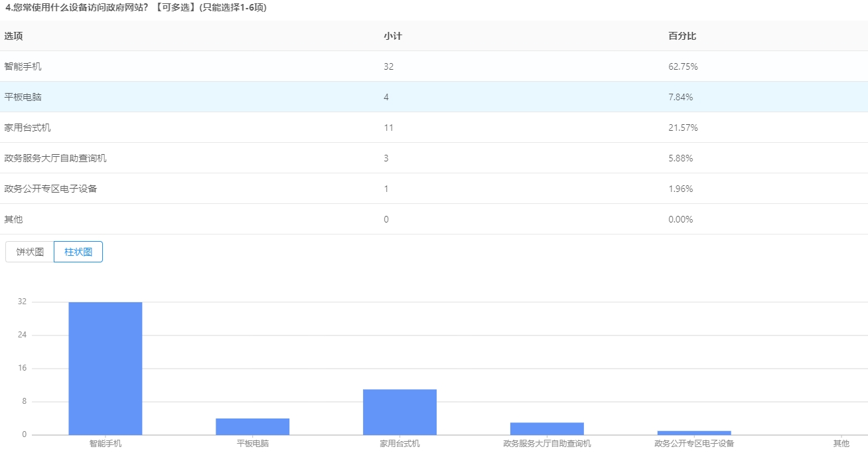This screenshot has width=868, height=457.
Task: Click the 政务服务大厅自助查询机 table cell
Action: (x=55, y=158)
